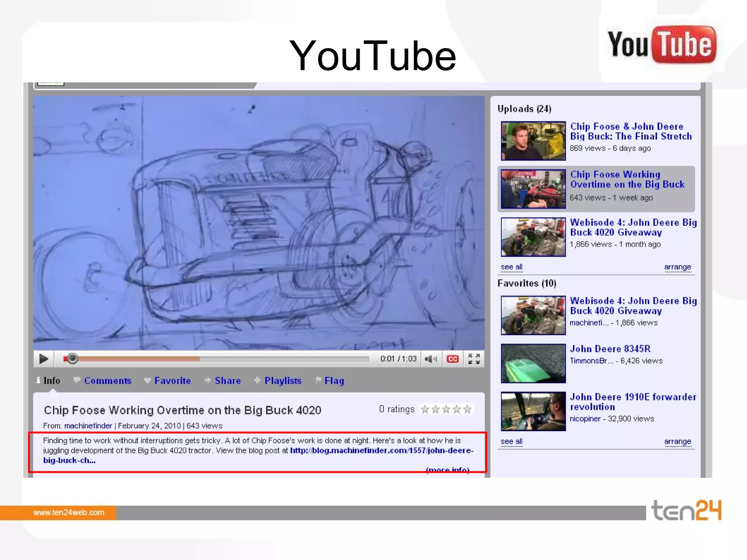Click the Comments speech bubble icon
Screen dimensions: 747x560
[77, 380]
